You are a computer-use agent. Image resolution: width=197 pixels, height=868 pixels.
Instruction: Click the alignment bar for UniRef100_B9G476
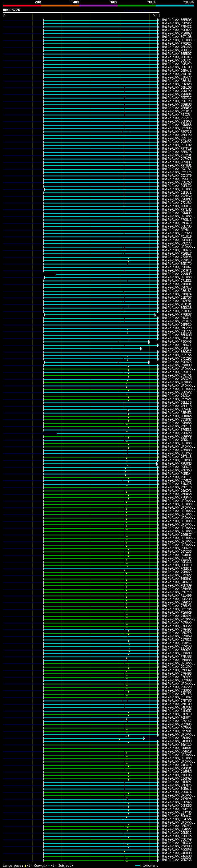[x=97, y=362]
